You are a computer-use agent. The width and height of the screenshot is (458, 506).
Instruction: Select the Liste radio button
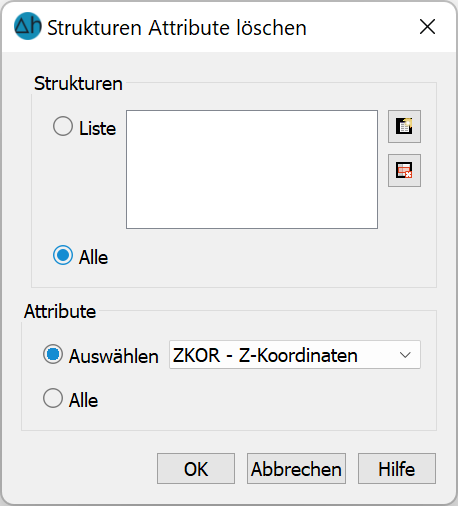coord(63,126)
